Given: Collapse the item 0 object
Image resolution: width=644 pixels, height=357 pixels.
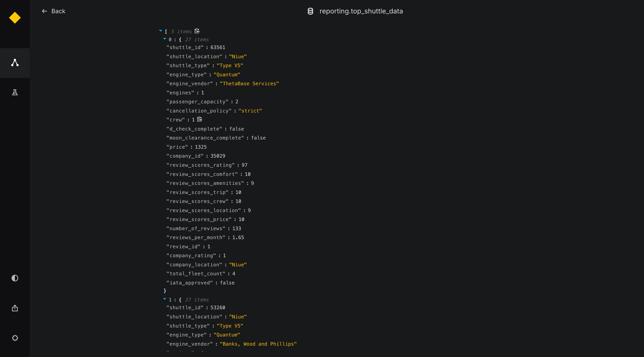Looking at the screenshot, I should point(165,39).
